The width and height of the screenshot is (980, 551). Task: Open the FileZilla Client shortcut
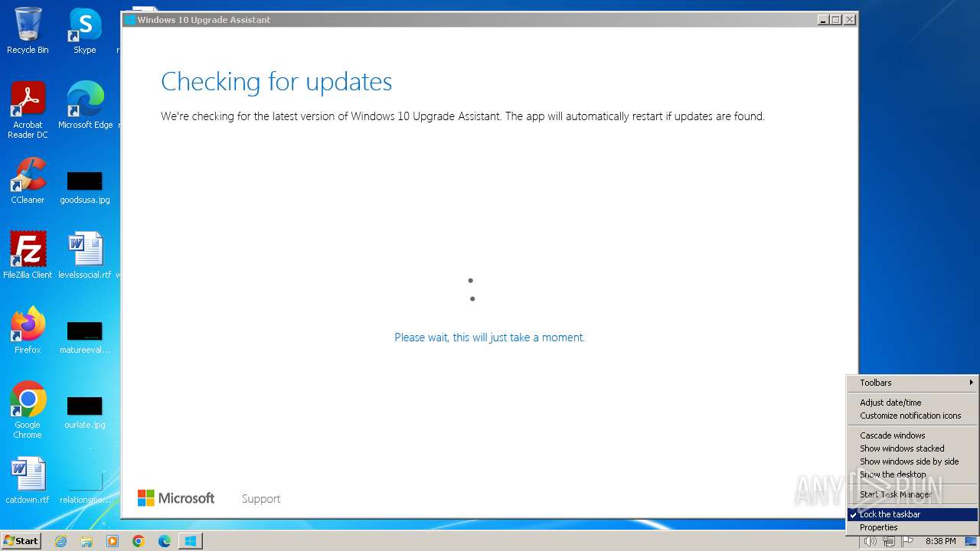point(28,255)
